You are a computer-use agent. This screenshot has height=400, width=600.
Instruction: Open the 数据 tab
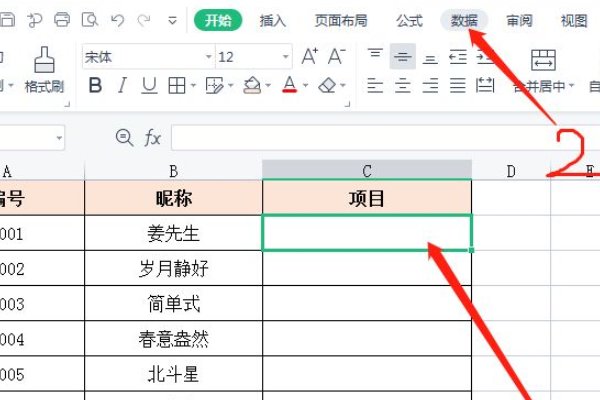[x=464, y=20]
